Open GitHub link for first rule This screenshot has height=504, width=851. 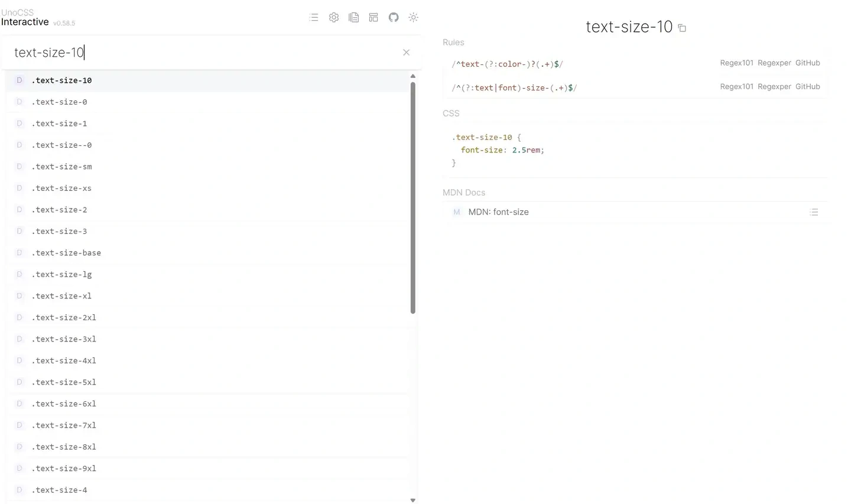coord(807,63)
